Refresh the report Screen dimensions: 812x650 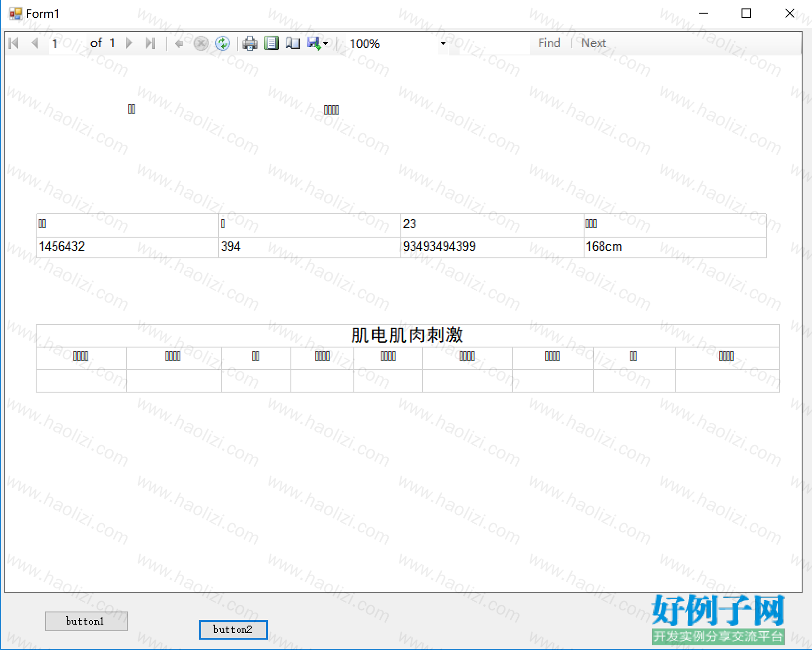coord(223,44)
